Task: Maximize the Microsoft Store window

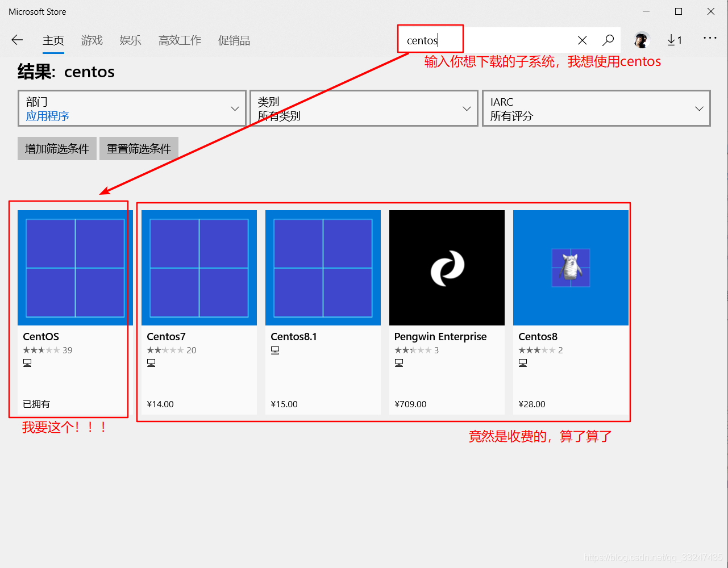Action: pyautogui.click(x=679, y=11)
